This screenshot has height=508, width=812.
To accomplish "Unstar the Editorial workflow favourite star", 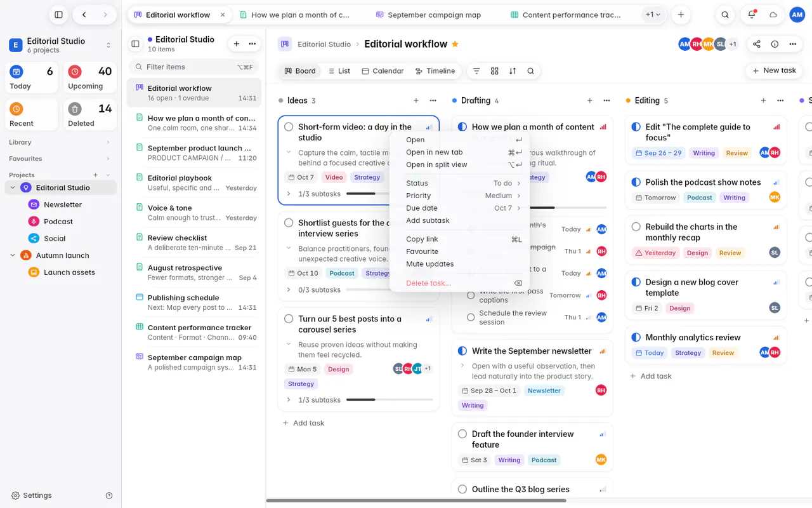I will tap(455, 44).
